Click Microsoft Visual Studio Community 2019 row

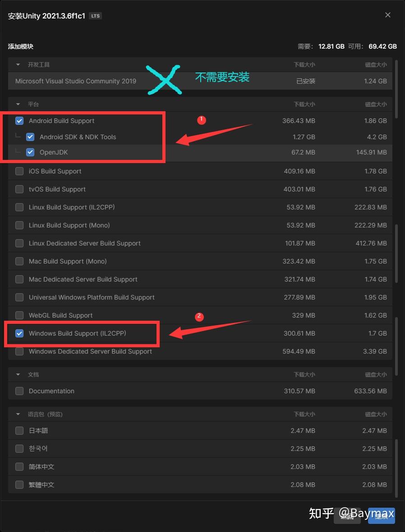pyautogui.click(x=200, y=81)
